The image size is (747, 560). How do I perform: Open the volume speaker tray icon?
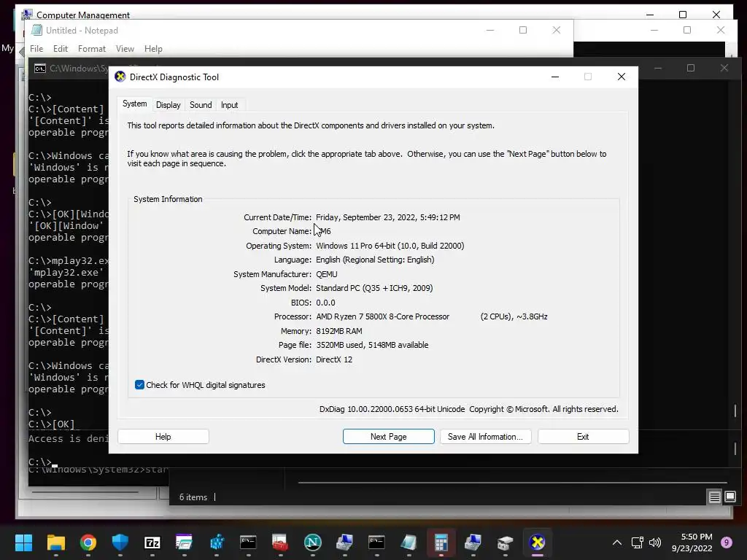(x=655, y=542)
